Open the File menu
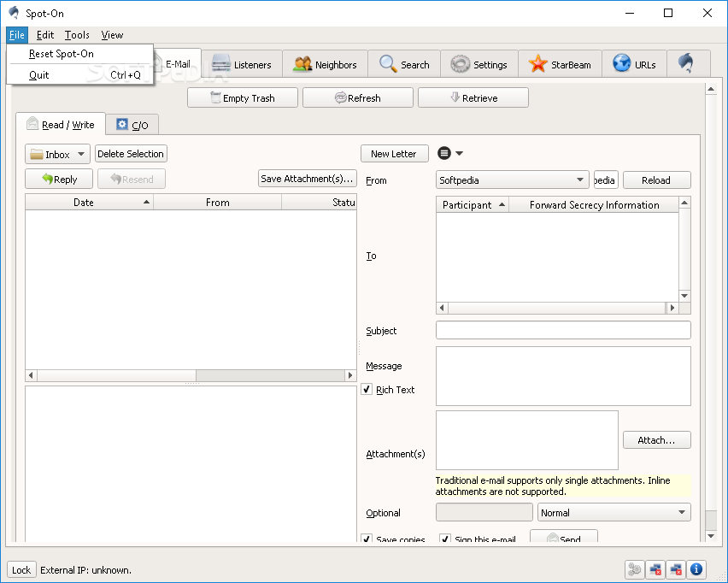 point(17,35)
